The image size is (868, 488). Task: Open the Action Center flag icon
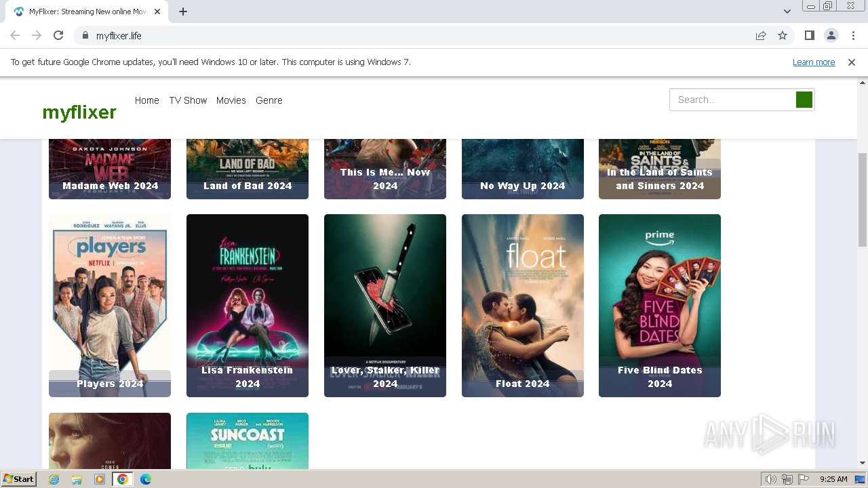click(x=804, y=479)
